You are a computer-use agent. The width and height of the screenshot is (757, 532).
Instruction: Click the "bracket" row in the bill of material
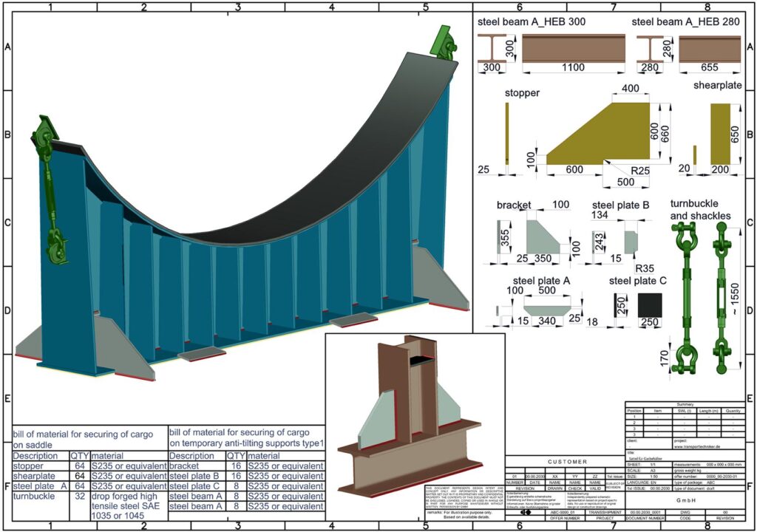(247, 465)
